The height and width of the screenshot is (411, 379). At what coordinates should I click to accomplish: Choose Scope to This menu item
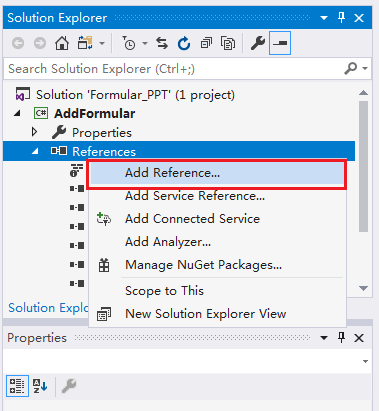[217, 291]
